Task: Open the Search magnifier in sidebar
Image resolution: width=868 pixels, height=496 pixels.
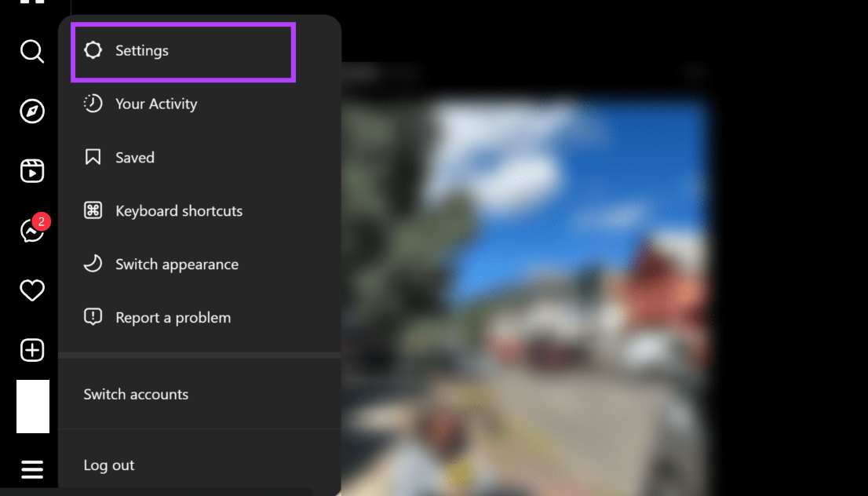Action: click(32, 51)
